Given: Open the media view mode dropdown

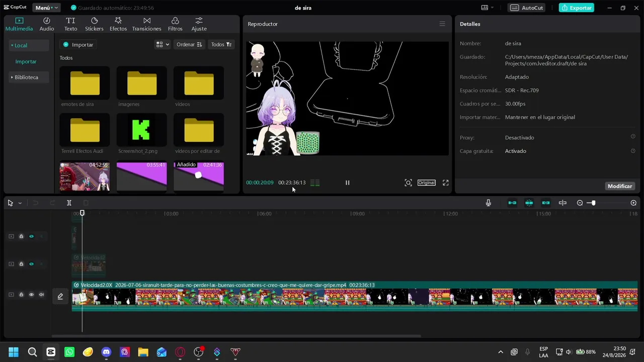Looking at the screenshot, I should pyautogui.click(x=162, y=45).
